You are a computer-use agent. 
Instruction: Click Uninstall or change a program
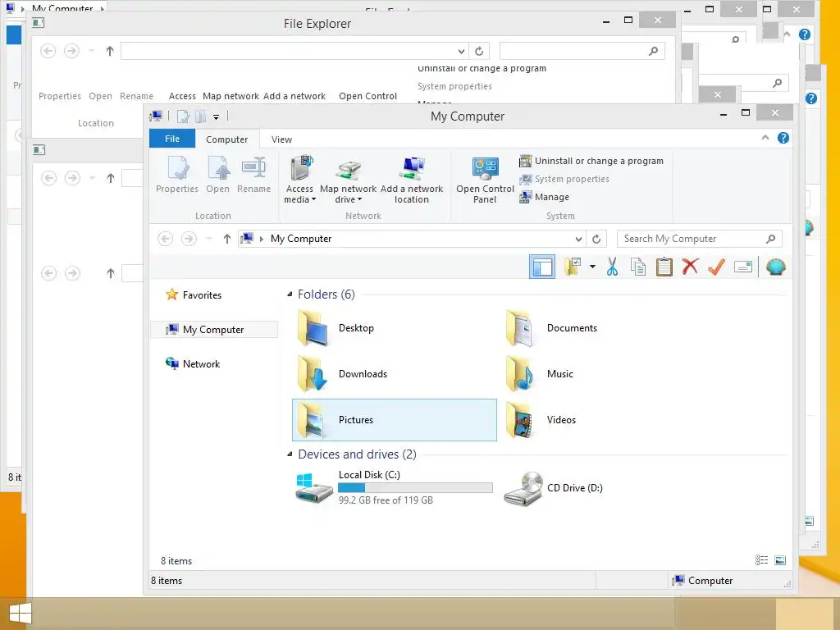click(x=591, y=161)
